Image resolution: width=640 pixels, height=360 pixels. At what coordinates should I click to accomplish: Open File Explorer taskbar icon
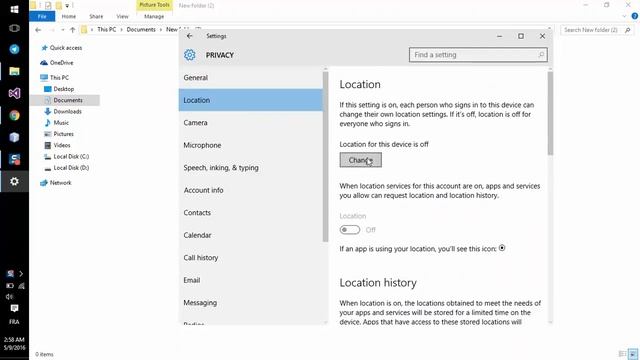point(14,71)
